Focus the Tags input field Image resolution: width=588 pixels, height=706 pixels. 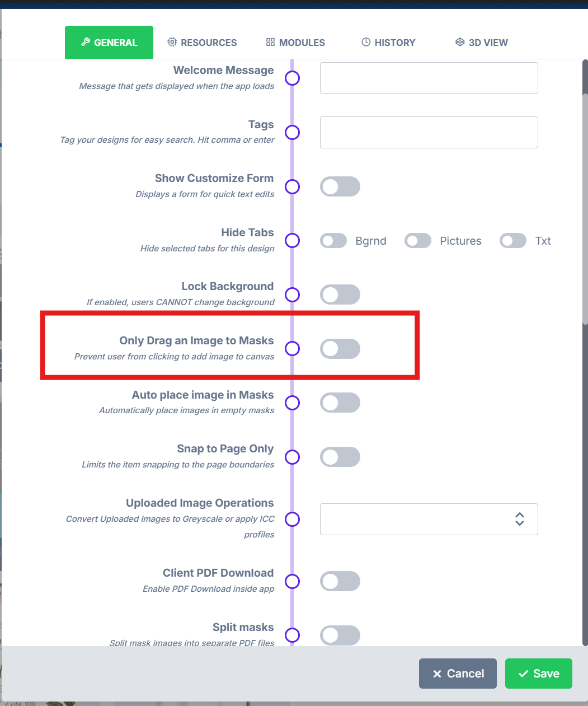(429, 132)
